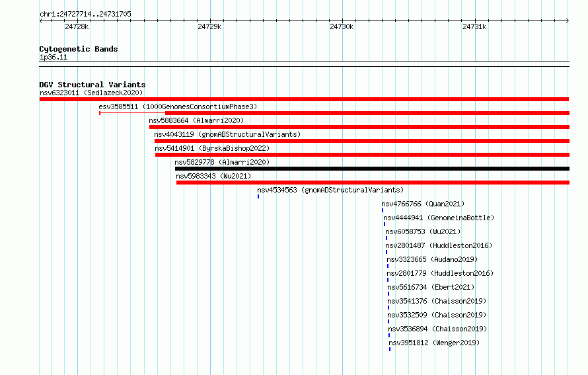Open nsv6058753 (Wu2021) label
Screen dimensions: 588x375
click(x=423, y=231)
